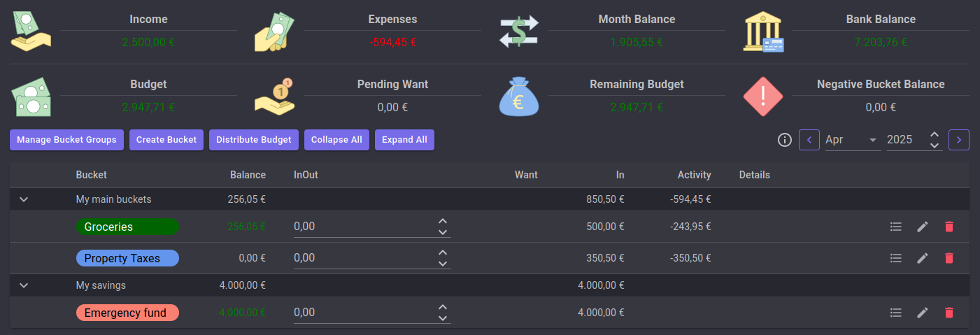Delete the Groceries bucket
This screenshot has width=980, height=335.
[x=949, y=227]
